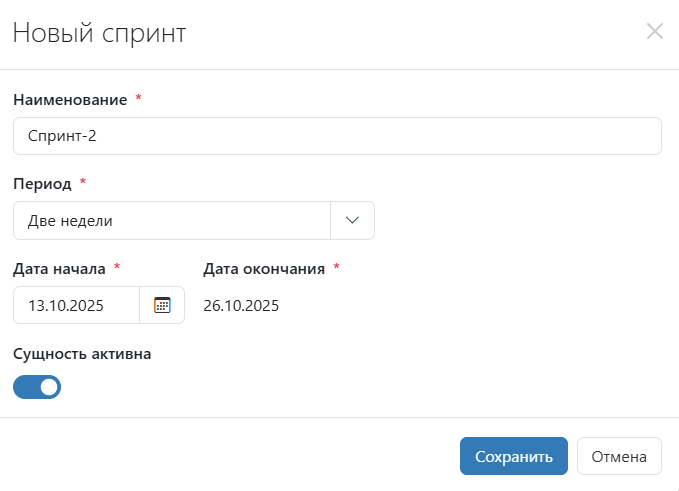The image size is (679, 491).
Task: Click the red asterisk beside Наименование
Action: 138,99
